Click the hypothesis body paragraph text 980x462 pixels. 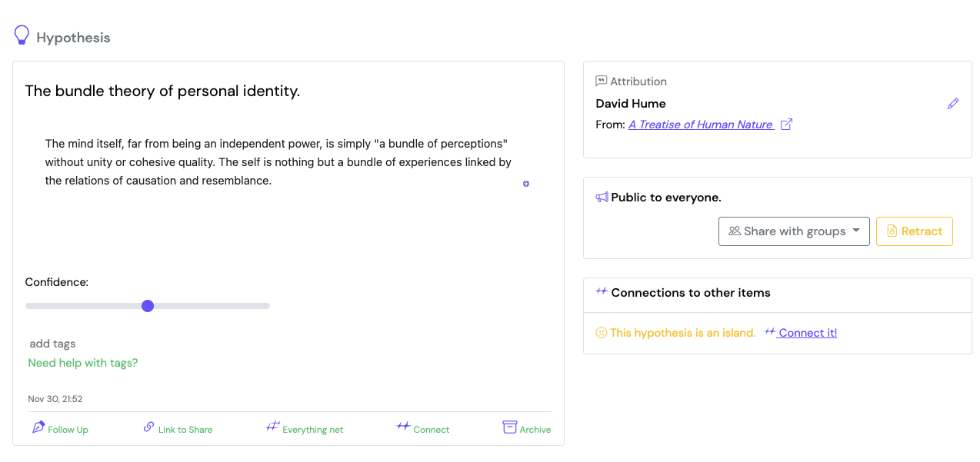(278, 162)
